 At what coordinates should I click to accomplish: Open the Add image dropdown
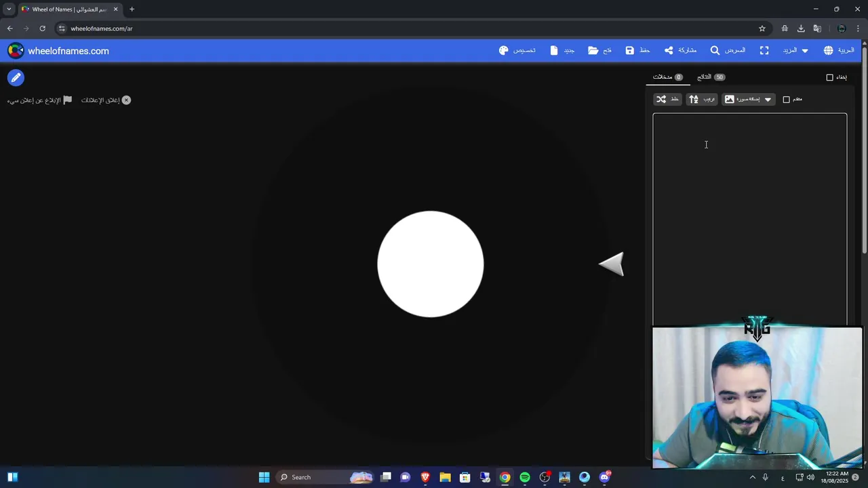pos(748,99)
